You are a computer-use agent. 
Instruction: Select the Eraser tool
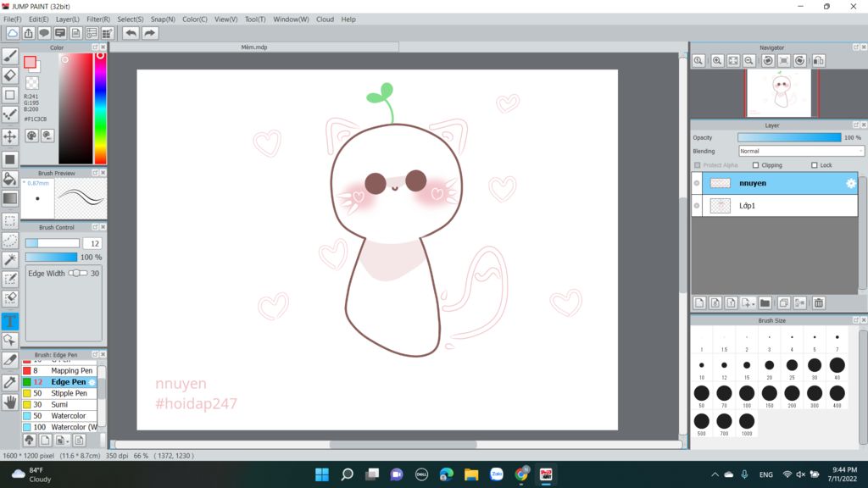(10, 75)
